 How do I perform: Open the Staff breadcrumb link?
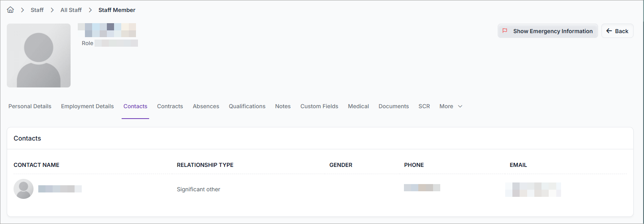pyautogui.click(x=37, y=10)
